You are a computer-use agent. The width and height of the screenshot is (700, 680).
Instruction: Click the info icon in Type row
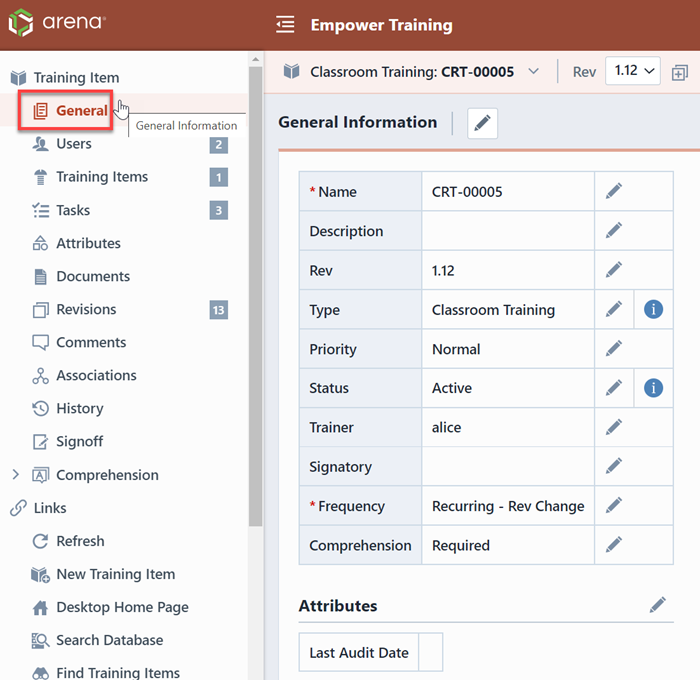(653, 309)
